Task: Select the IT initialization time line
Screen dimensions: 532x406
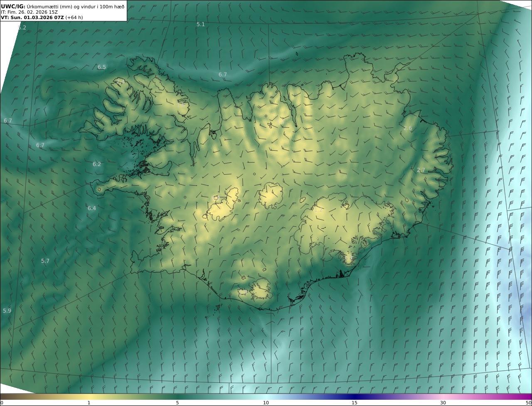Action: (x=29, y=12)
